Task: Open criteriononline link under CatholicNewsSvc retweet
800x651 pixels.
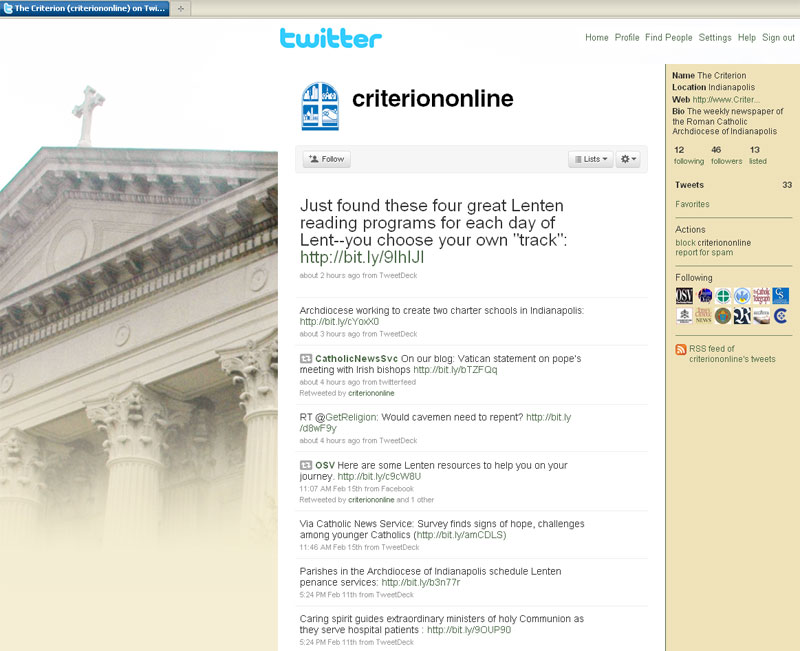Action: [x=371, y=393]
